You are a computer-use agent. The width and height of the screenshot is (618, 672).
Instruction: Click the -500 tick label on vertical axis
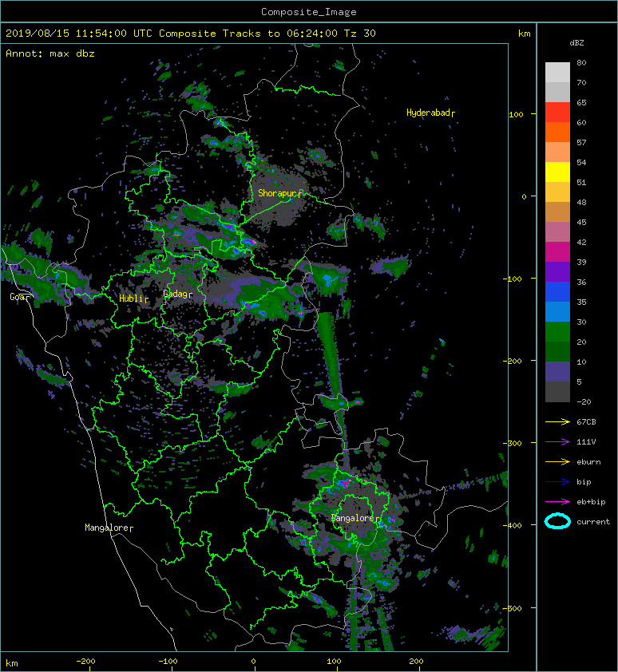(x=512, y=608)
